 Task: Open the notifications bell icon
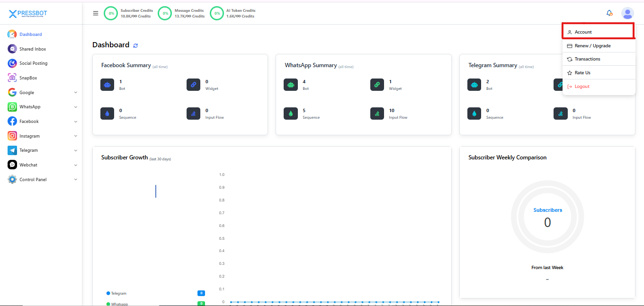click(609, 13)
